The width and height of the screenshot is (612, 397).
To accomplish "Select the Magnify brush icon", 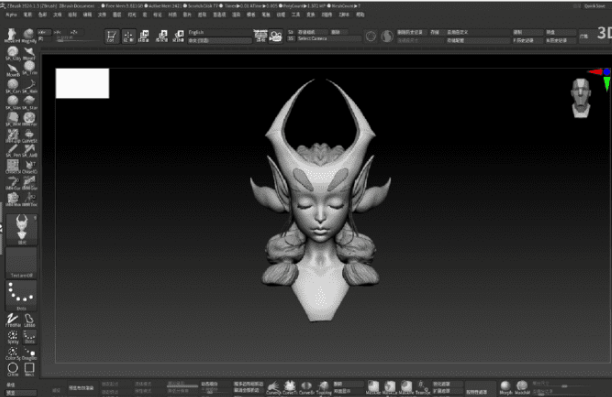I will 28,36.
